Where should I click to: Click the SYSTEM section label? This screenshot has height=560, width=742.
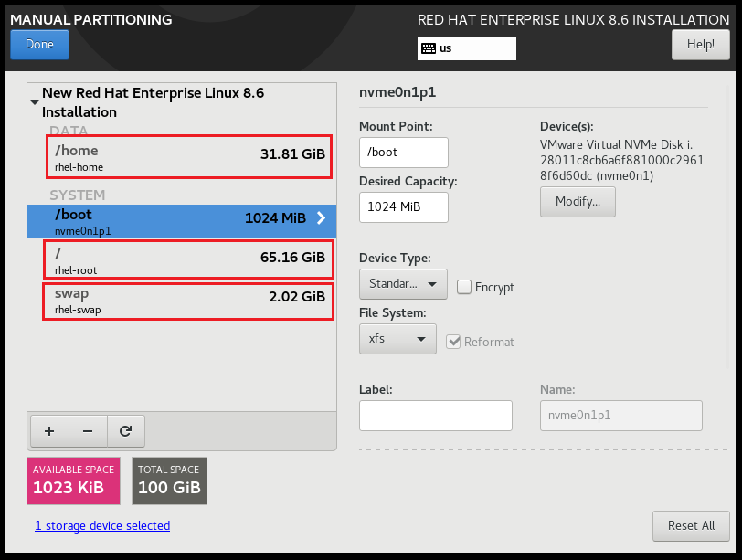click(77, 195)
